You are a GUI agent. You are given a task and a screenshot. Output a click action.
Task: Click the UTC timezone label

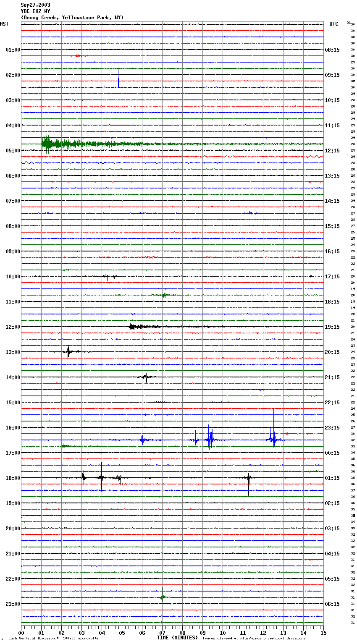[x=333, y=24]
